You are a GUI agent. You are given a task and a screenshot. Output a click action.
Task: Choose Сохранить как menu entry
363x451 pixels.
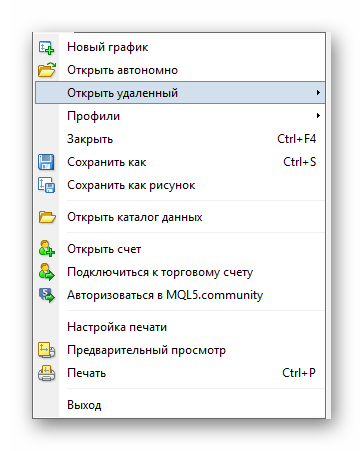click(x=180, y=162)
